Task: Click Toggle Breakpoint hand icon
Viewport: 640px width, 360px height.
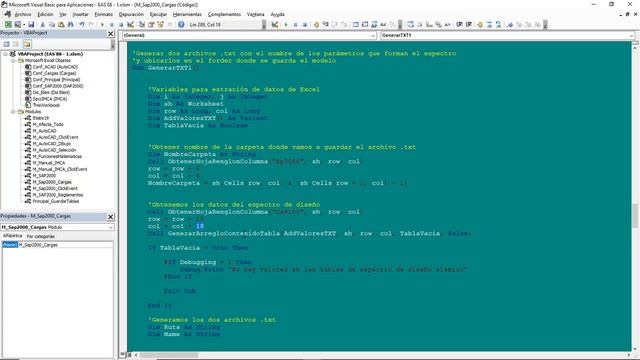Action: (316, 24)
